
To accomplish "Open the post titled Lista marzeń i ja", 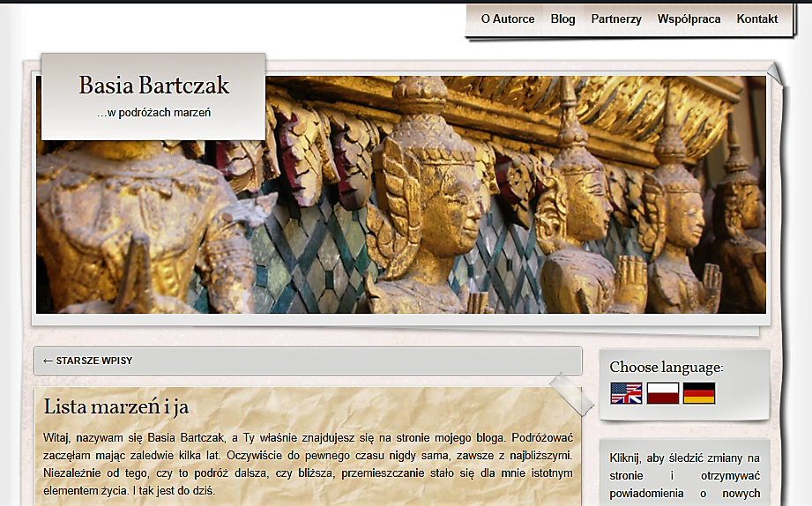I will point(115,407).
